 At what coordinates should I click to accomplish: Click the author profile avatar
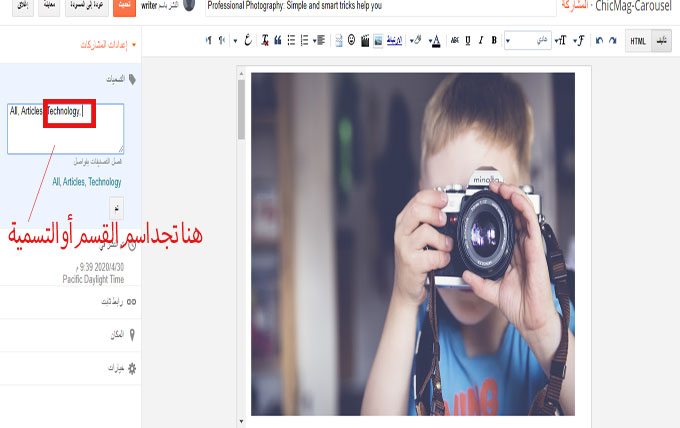tap(189, 5)
